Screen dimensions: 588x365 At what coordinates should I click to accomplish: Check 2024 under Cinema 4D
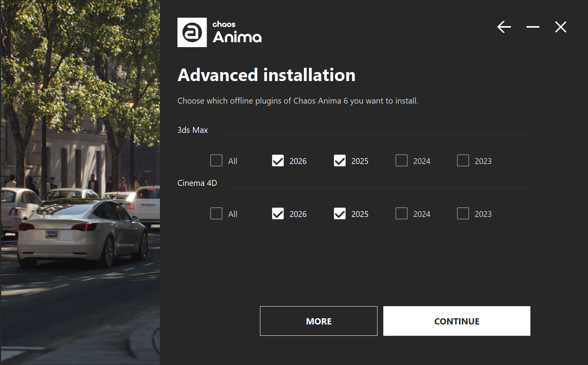point(401,213)
